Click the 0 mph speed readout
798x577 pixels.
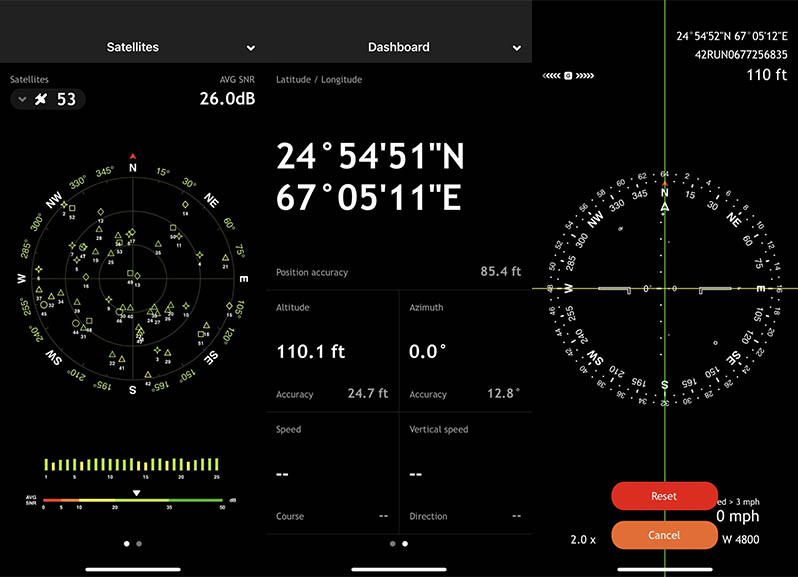coord(737,516)
